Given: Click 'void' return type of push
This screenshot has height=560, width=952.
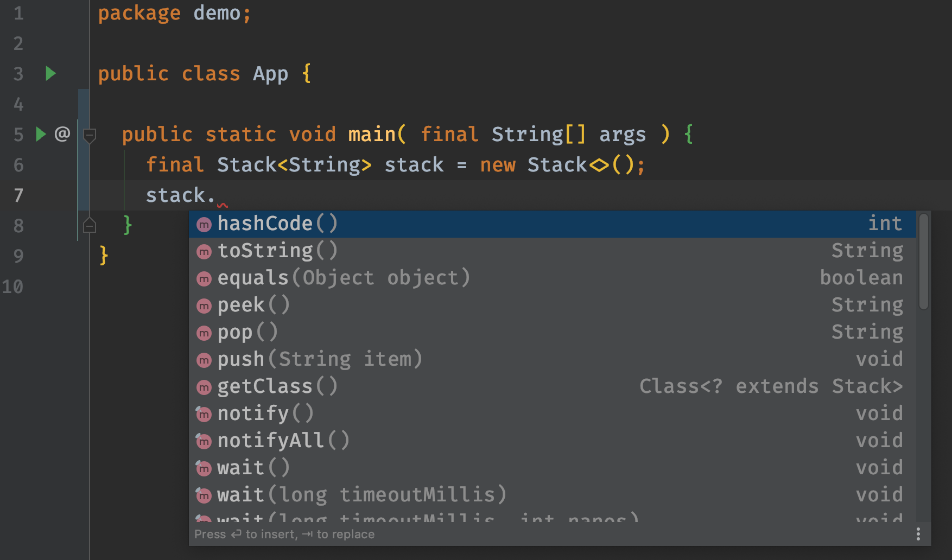Looking at the screenshot, I should tap(879, 359).
